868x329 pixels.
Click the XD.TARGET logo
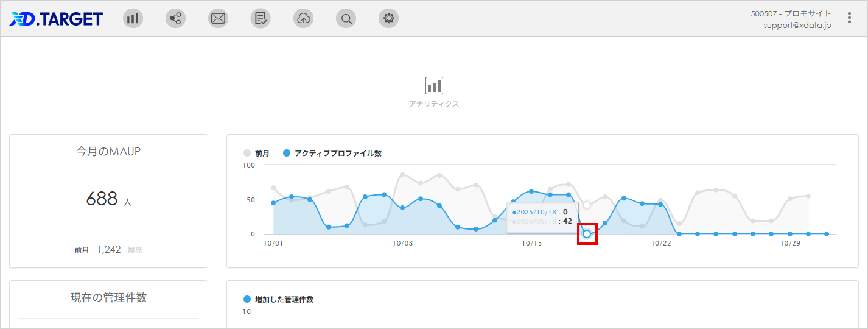coord(56,19)
